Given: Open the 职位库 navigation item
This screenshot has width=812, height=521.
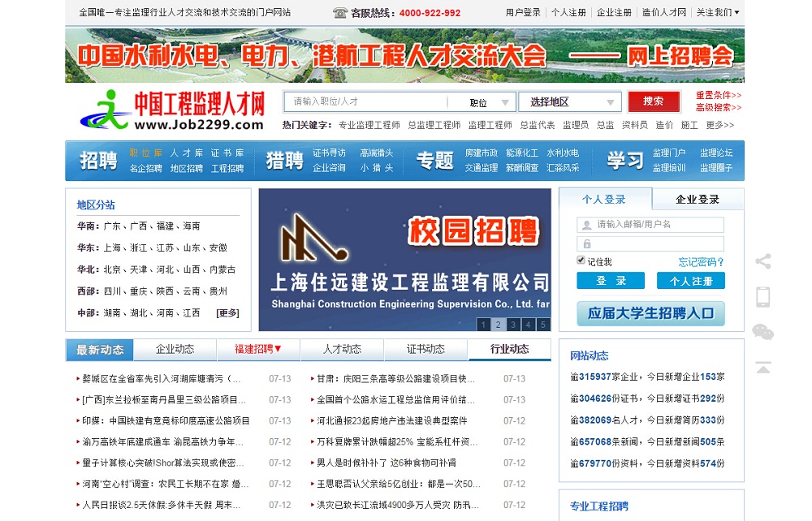Looking at the screenshot, I should 145,153.
